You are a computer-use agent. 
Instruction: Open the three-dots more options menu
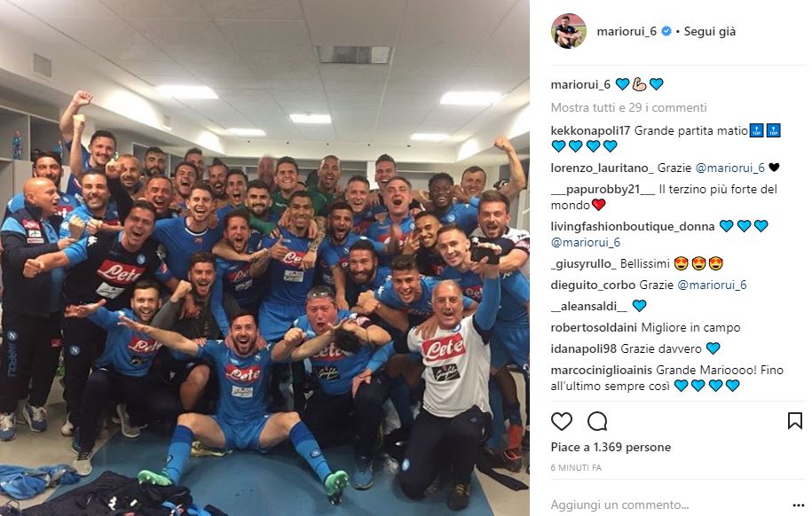point(798,505)
